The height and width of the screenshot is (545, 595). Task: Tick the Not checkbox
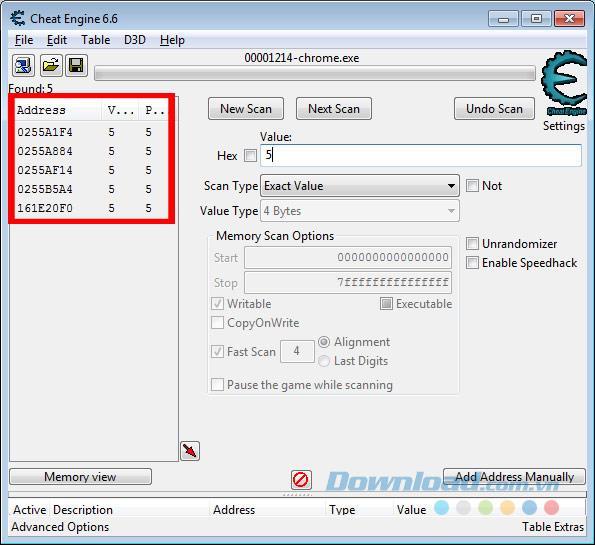472,186
